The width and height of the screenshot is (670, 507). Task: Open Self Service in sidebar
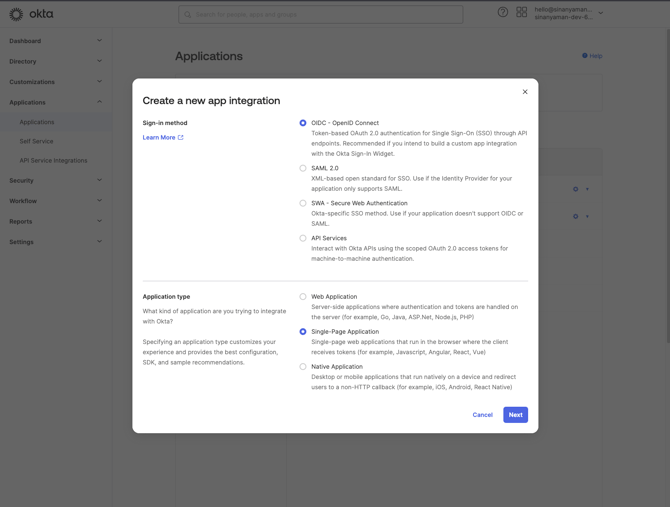click(x=37, y=141)
